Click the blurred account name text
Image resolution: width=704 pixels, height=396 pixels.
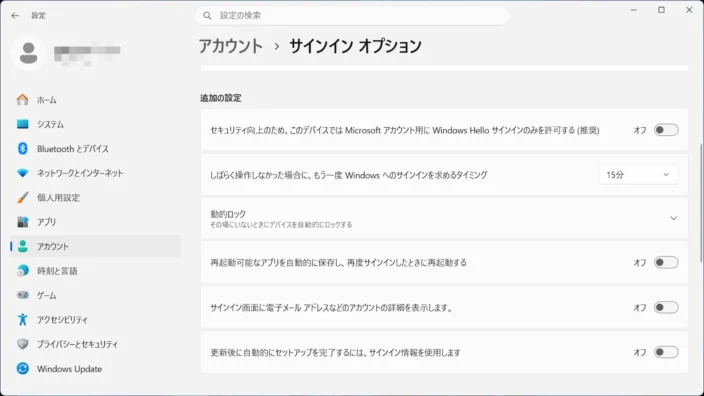pyautogui.click(x=87, y=53)
